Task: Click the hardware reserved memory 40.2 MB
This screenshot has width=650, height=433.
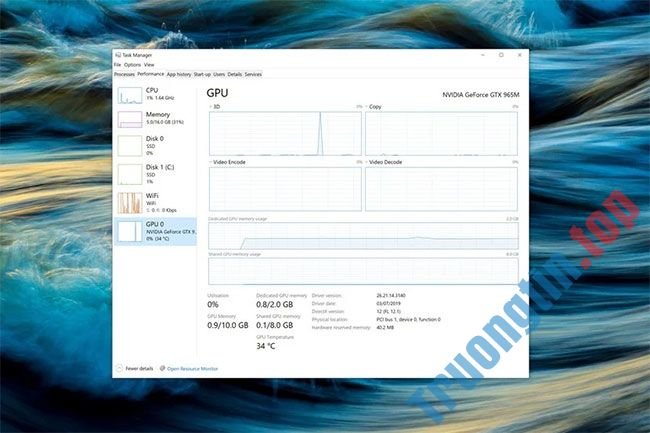Action: (385, 327)
